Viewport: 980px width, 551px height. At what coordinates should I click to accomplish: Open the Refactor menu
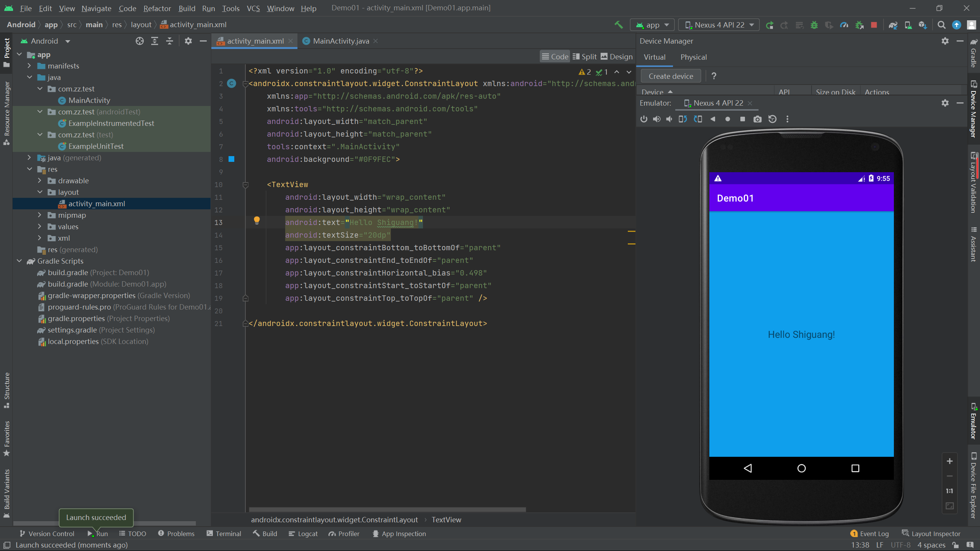click(x=157, y=8)
